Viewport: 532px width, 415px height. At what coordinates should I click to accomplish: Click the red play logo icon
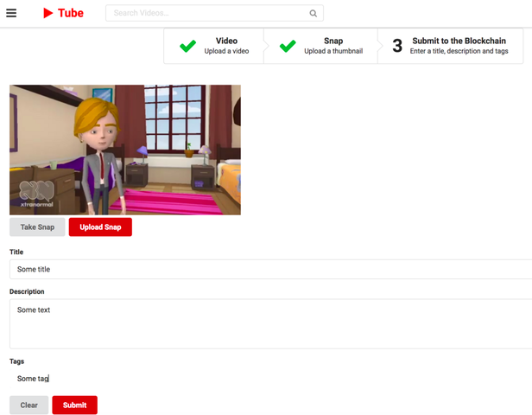tap(47, 13)
